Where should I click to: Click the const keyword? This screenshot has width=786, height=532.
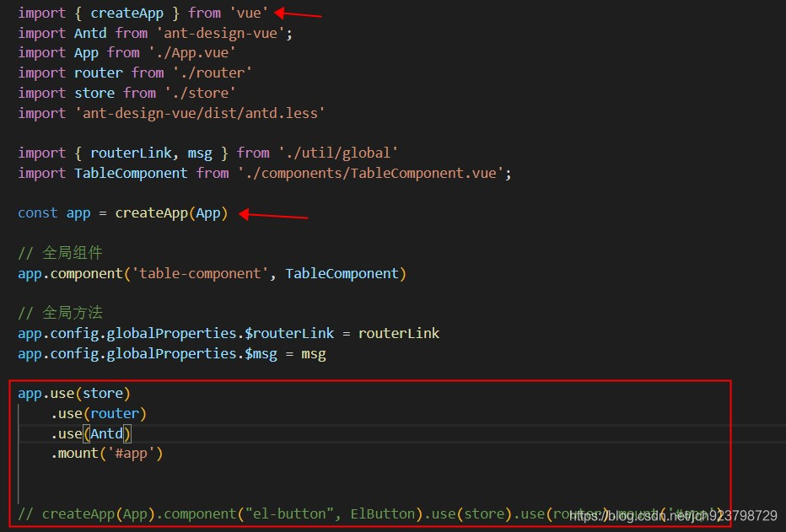pyautogui.click(x=38, y=213)
